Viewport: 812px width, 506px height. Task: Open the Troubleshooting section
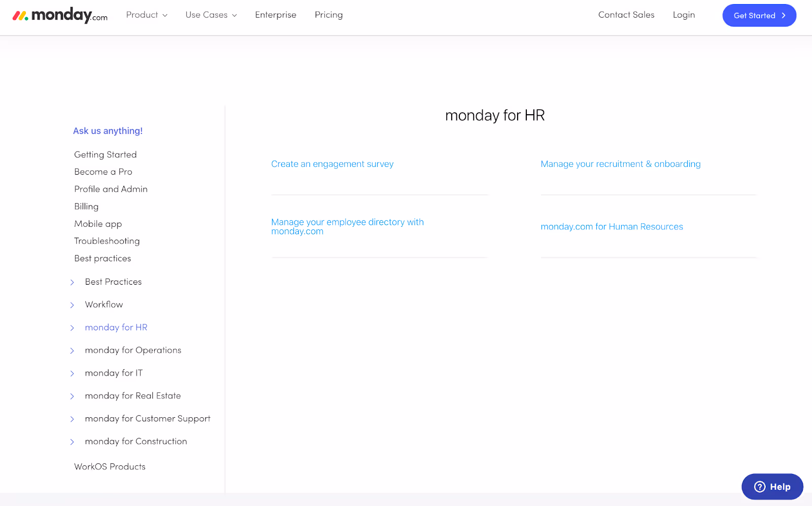click(107, 241)
